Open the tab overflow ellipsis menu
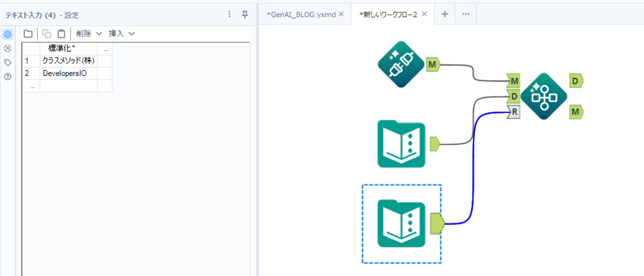 466,14
